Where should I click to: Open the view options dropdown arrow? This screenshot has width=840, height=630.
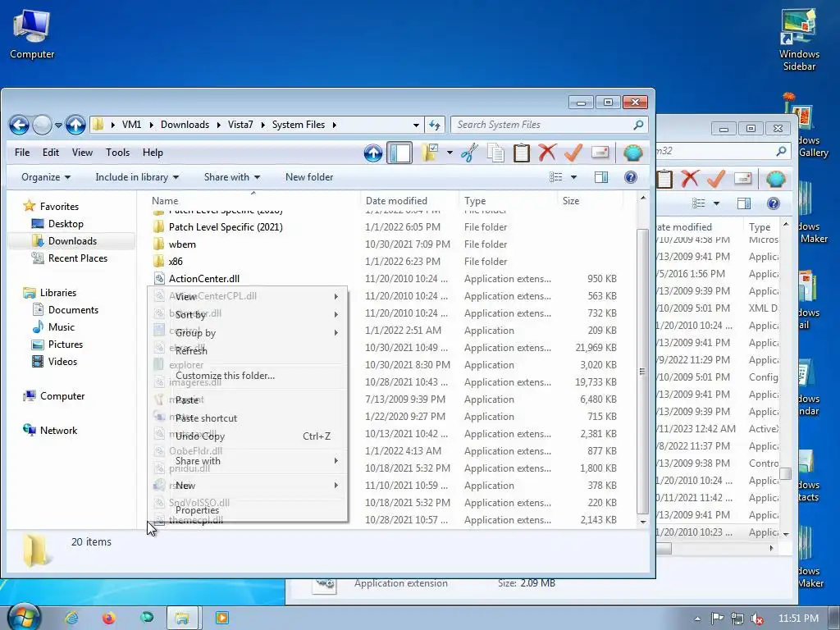pyautogui.click(x=573, y=177)
